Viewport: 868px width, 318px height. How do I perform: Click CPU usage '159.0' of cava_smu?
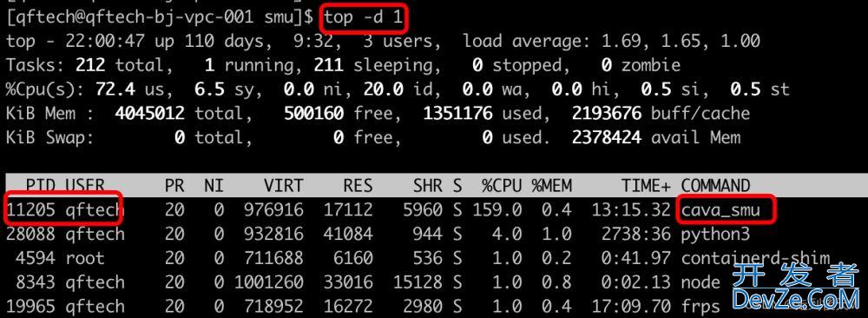(497, 210)
